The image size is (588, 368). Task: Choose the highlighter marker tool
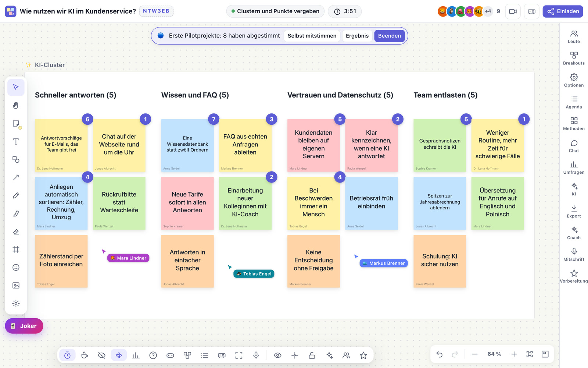[16, 213]
